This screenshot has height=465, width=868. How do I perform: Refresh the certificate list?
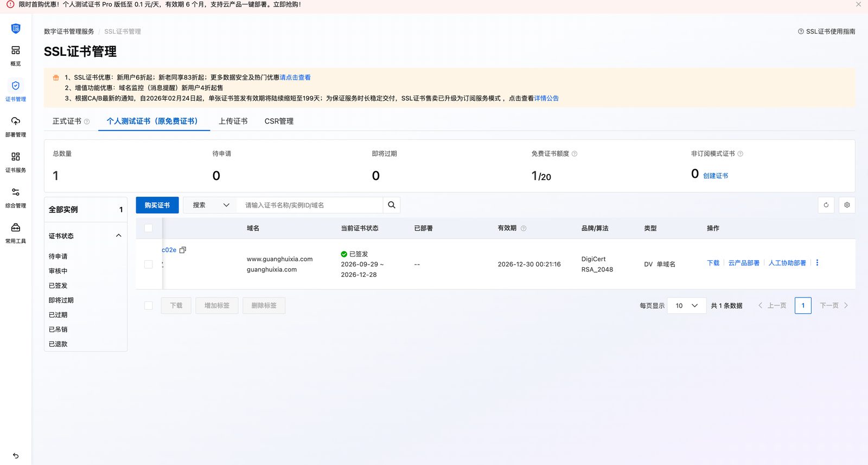click(x=826, y=205)
